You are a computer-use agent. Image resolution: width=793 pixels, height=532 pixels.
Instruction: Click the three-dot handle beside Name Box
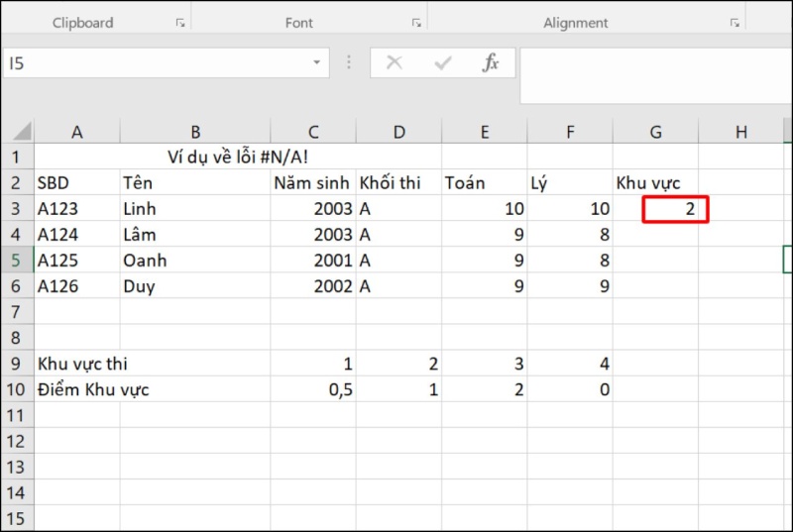[348, 63]
